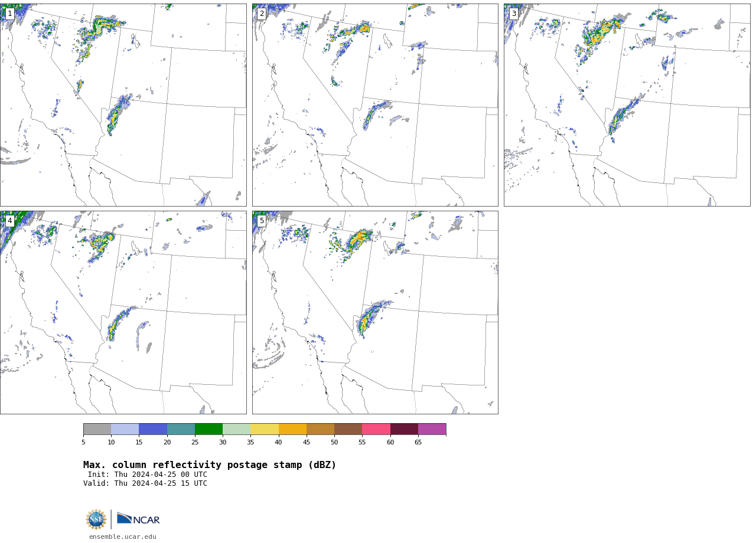The width and height of the screenshot is (756, 543).
Task: Open the ensemble.ucar.edu link text
Action: pos(123,537)
